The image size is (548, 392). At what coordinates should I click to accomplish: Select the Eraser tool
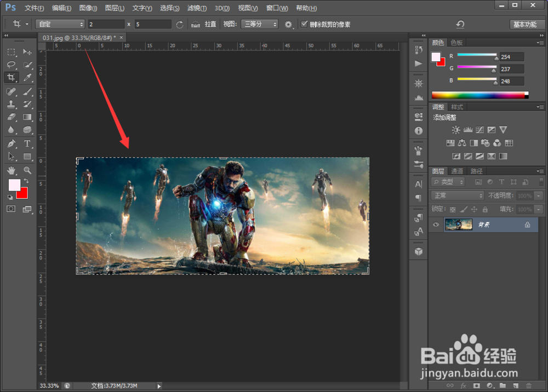click(x=11, y=117)
